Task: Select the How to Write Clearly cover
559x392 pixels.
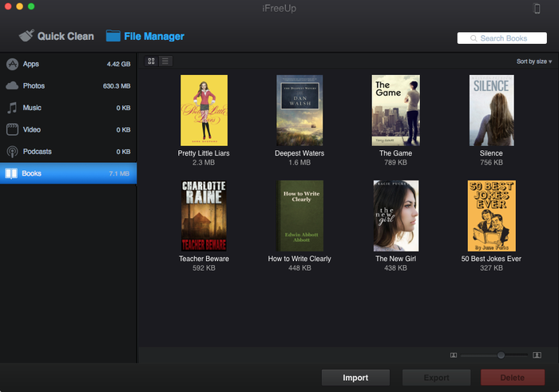Action: pyautogui.click(x=299, y=216)
